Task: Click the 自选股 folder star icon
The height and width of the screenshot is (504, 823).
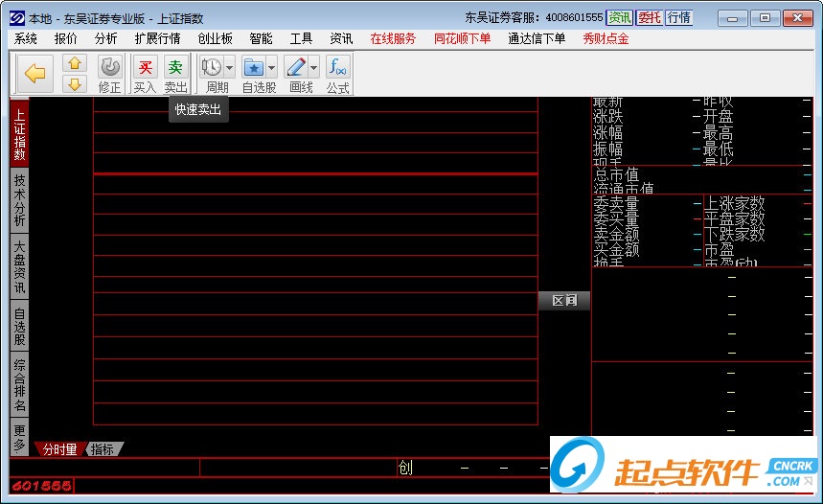Action: click(x=254, y=67)
